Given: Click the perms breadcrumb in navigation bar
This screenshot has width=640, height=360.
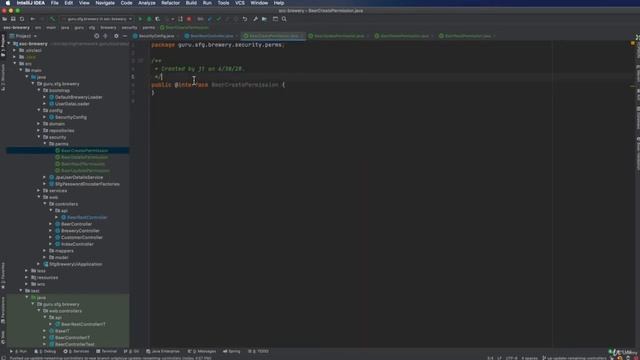Looking at the screenshot, I should pos(149,28).
